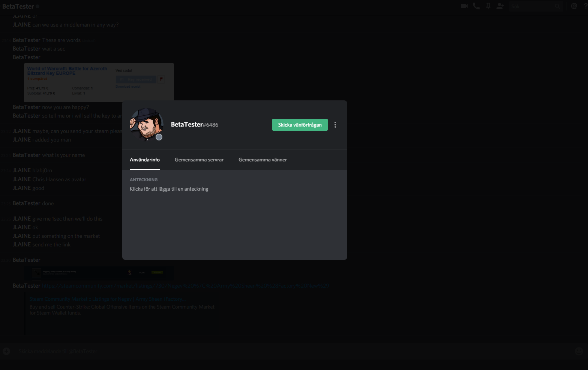
Task: Open the steamcommunity.com market link
Action: click(185, 286)
